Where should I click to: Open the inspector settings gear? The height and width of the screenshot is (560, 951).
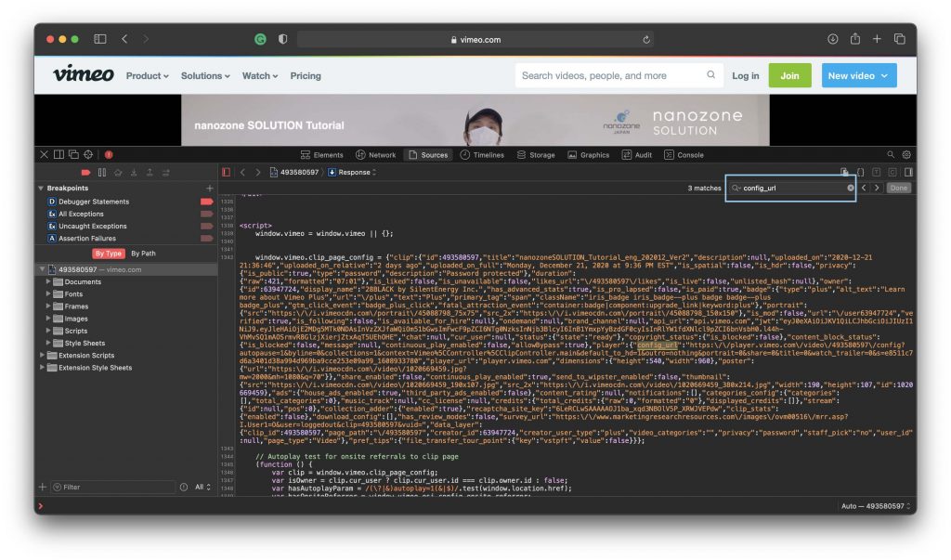(x=906, y=155)
